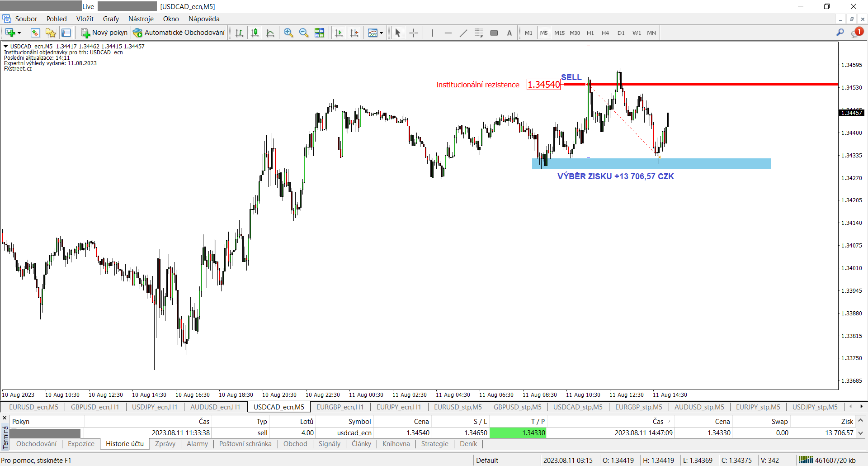Select the trendline drawing tool
Screen dimensions: 868x466
tap(463, 33)
